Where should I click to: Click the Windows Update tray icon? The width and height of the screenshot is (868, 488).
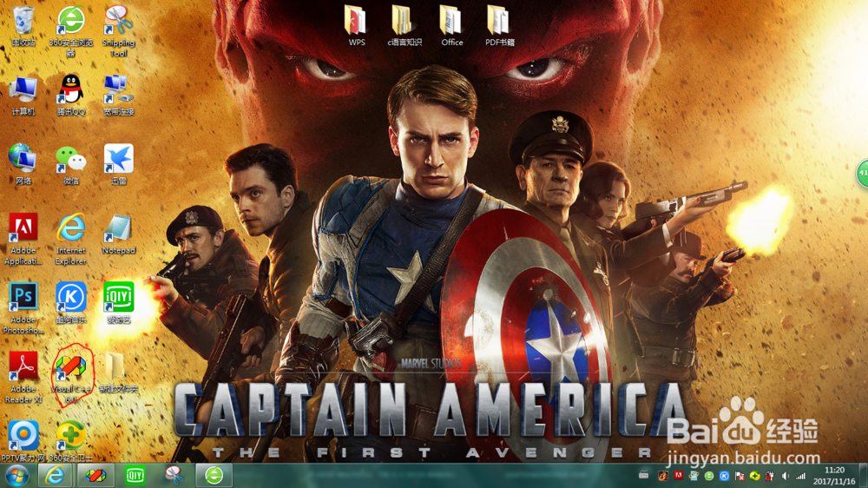click(694, 476)
